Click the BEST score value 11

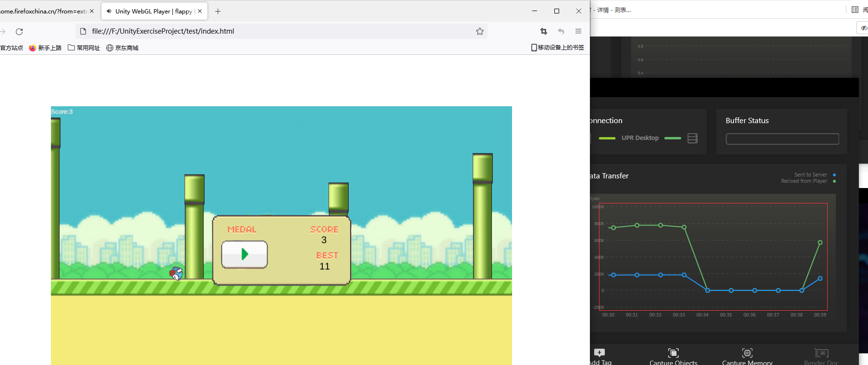tap(325, 266)
